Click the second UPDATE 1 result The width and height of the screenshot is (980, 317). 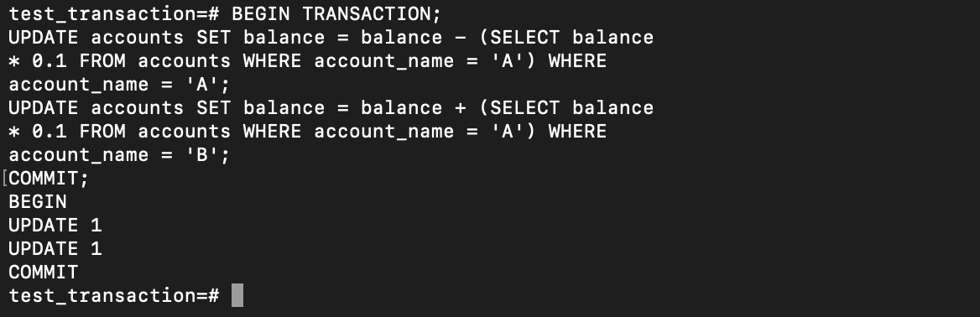point(55,249)
